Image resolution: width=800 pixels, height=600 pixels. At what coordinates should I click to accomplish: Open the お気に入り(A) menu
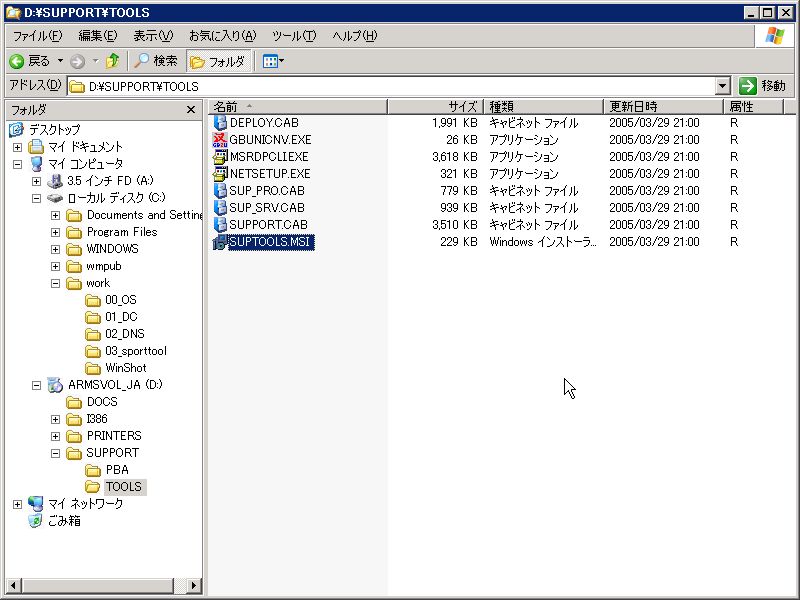click(x=222, y=36)
